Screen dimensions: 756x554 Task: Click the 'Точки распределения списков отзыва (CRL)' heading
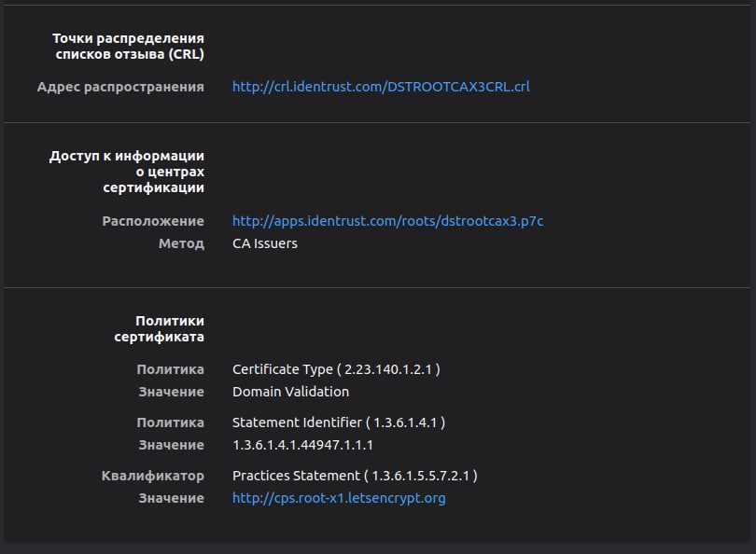[128, 47]
